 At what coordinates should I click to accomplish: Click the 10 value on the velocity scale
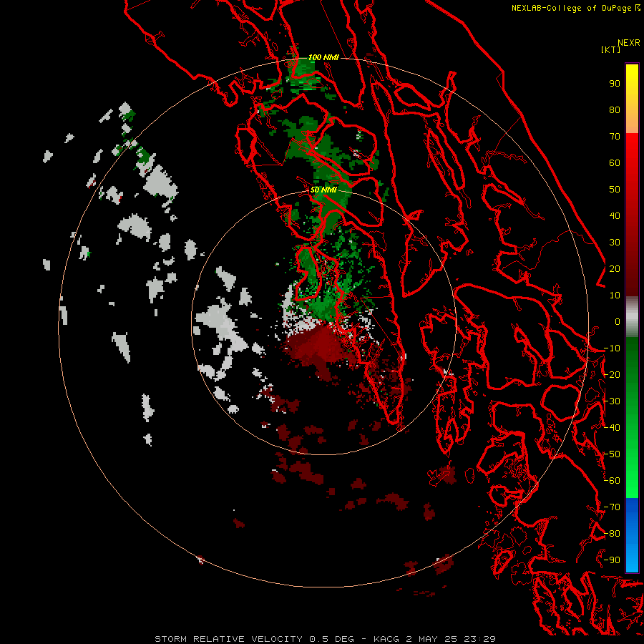(x=615, y=296)
